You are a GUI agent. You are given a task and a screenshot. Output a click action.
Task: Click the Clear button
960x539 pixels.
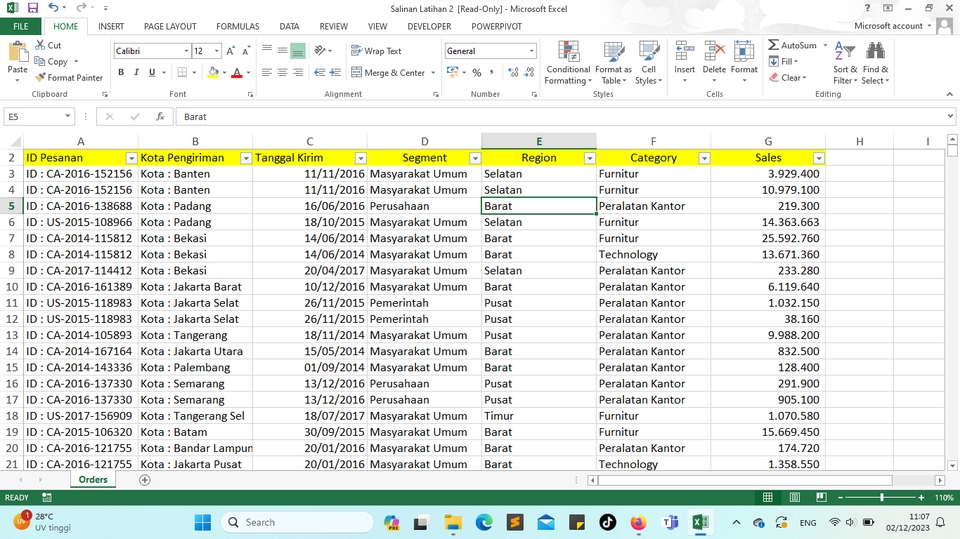(788, 78)
